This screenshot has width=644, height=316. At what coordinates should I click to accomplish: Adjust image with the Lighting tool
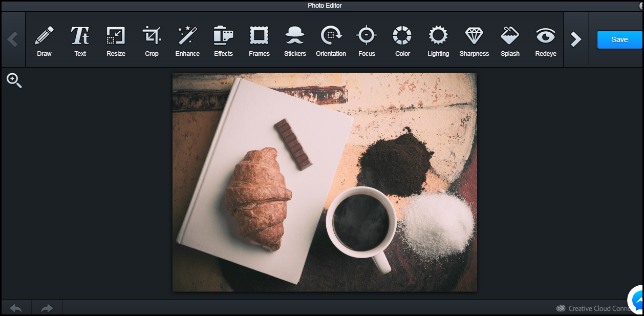[438, 40]
